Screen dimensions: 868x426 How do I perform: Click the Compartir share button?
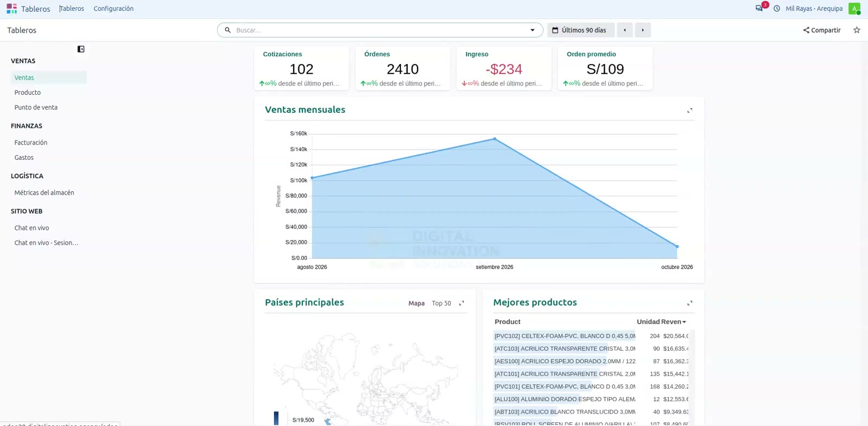(x=822, y=30)
